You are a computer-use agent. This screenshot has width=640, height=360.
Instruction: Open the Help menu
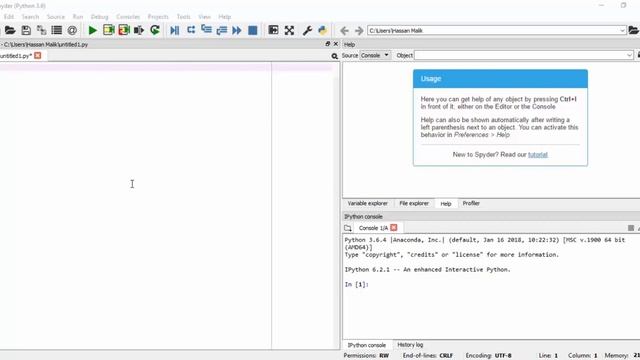coord(224,17)
